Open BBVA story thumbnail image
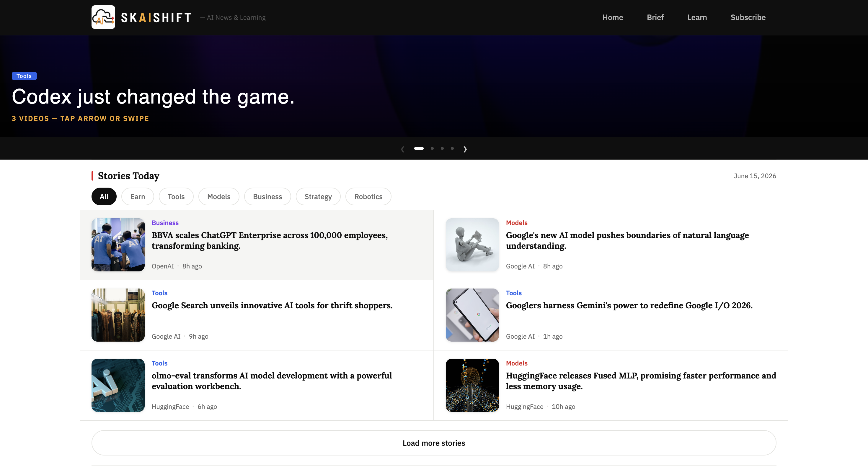Screen dimensions: 868x472 pyautogui.click(x=118, y=245)
